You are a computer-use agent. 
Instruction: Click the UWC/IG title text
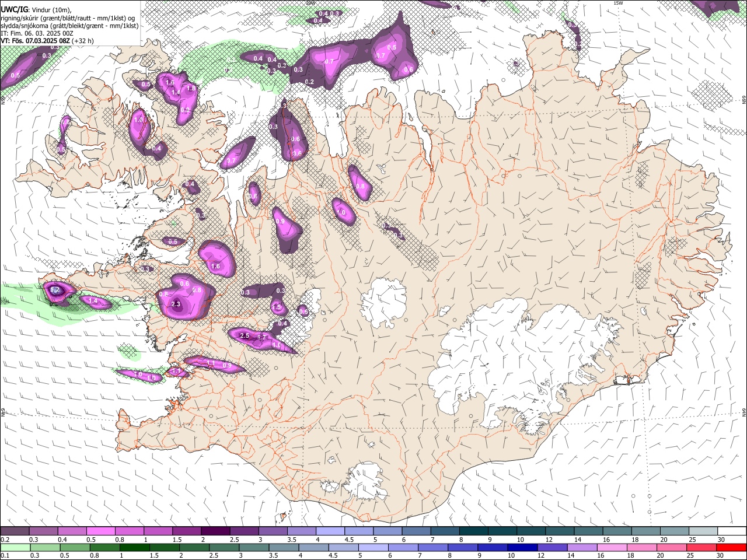(13, 9)
